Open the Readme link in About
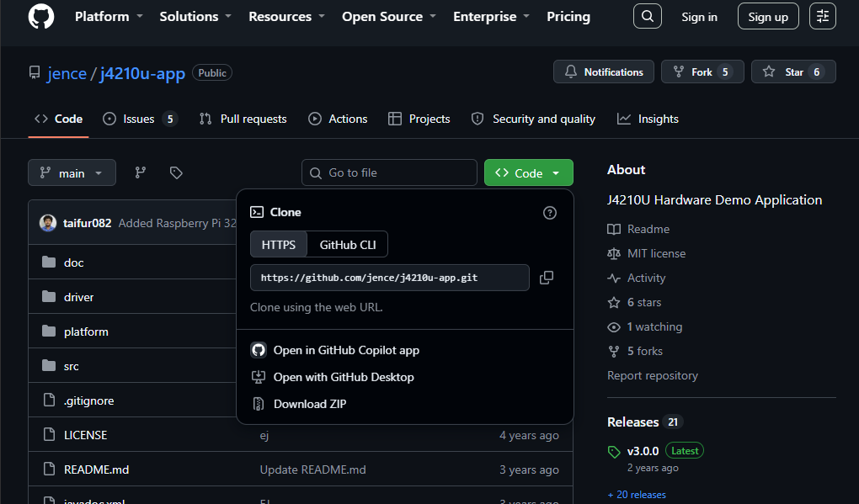Viewport: 859px width, 504px height. (648, 230)
